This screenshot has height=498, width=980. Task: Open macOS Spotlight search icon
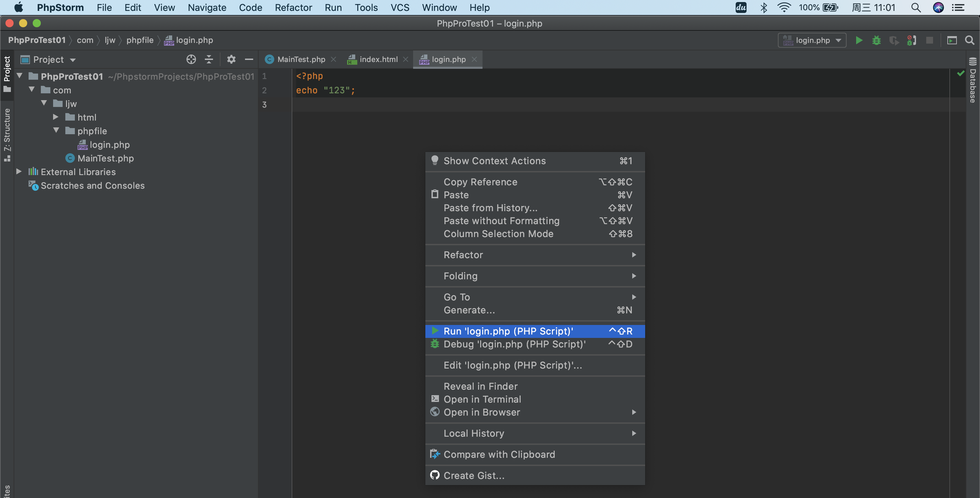point(916,7)
